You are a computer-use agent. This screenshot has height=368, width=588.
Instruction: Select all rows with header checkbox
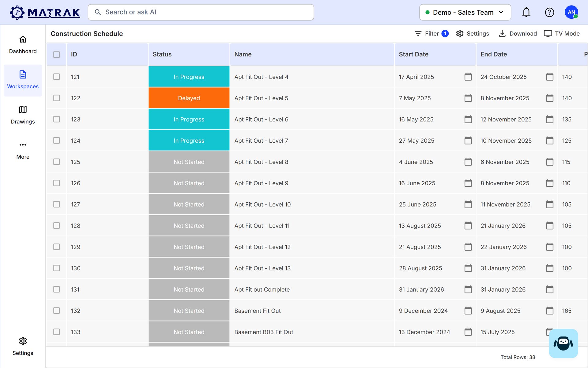tap(57, 55)
